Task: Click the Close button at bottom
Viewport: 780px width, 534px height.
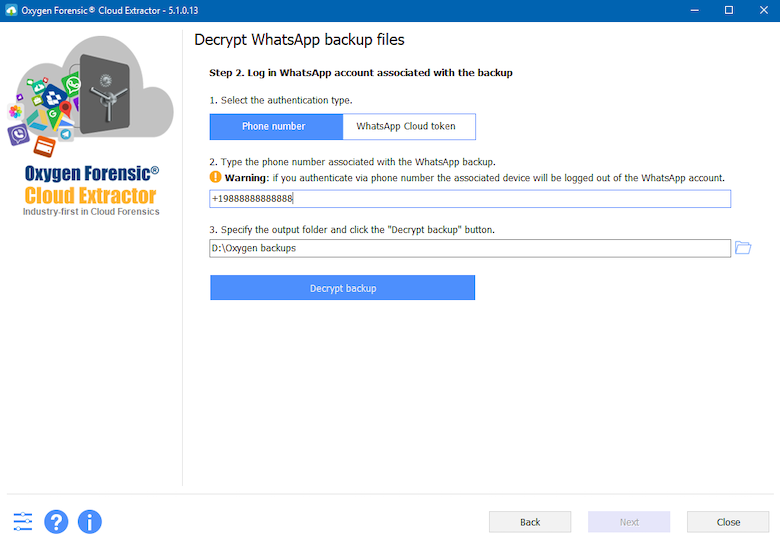Action: click(728, 522)
